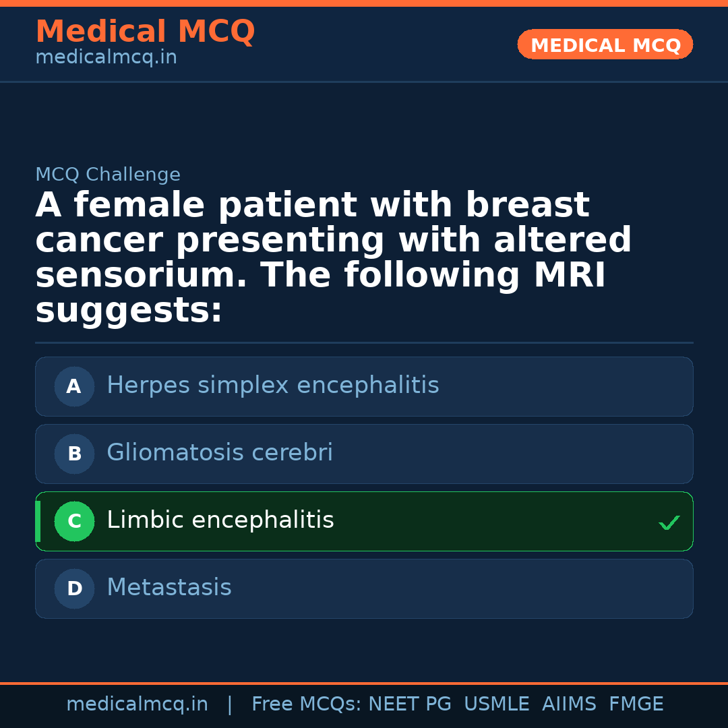Click the breast cancer question text
Image resolution: width=728 pixels, height=728 pixels.
(x=333, y=258)
